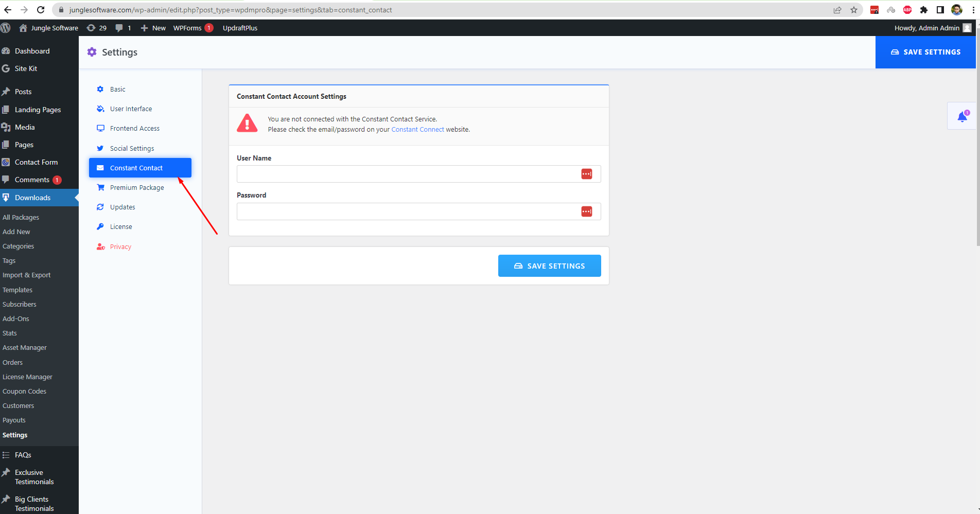Open Site Kit in sidebar
The width and height of the screenshot is (980, 514).
click(39, 68)
